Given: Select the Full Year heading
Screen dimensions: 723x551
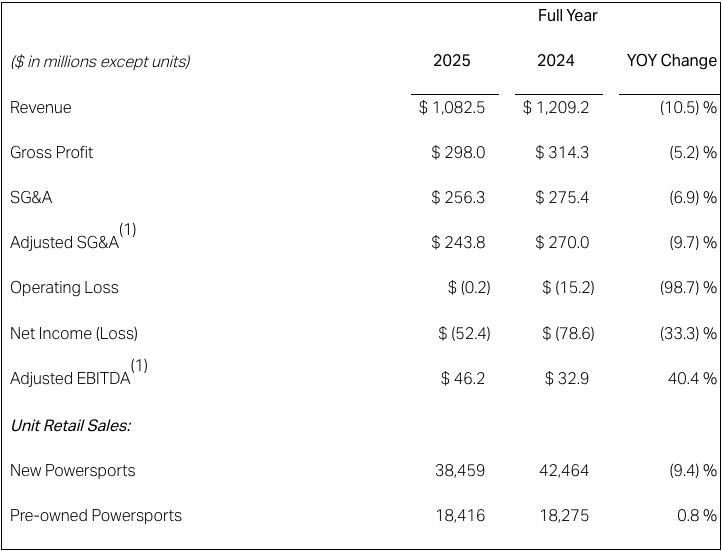Looking at the screenshot, I should click(567, 16).
